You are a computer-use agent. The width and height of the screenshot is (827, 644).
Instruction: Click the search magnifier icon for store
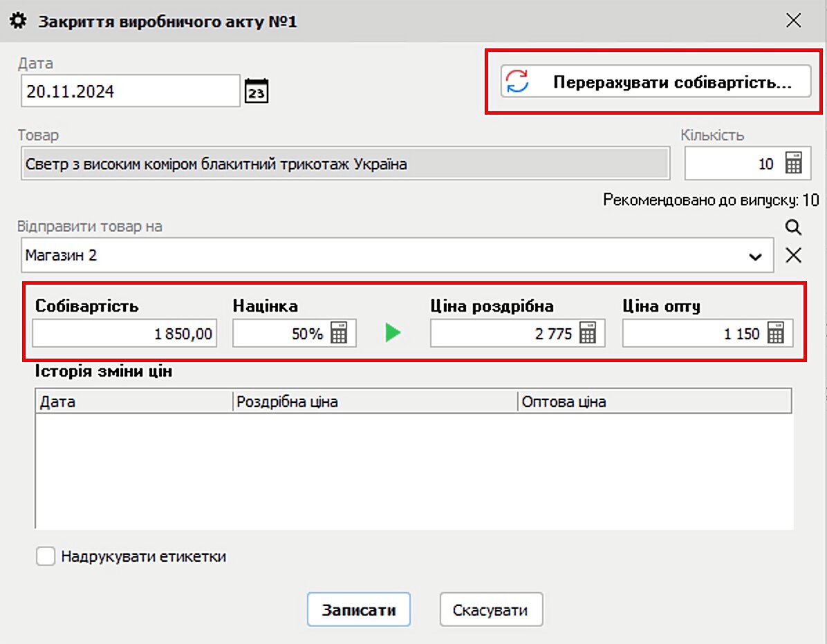point(794,227)
